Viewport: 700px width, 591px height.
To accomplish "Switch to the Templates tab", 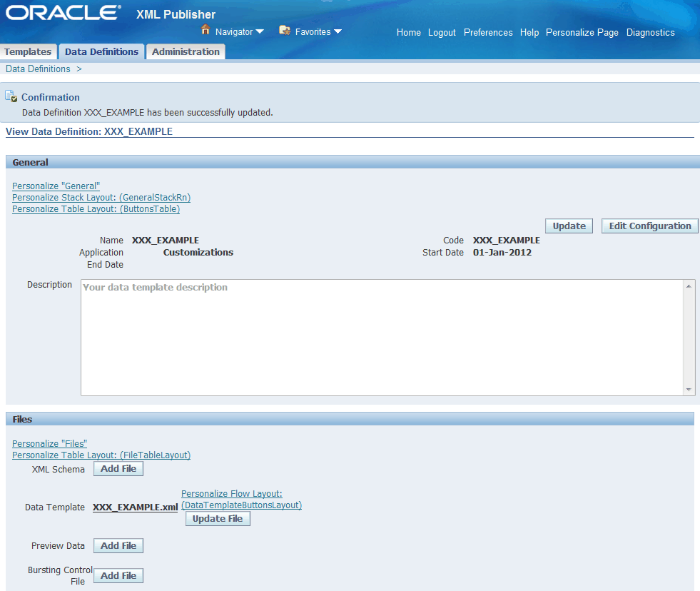I will coord(28,52).
